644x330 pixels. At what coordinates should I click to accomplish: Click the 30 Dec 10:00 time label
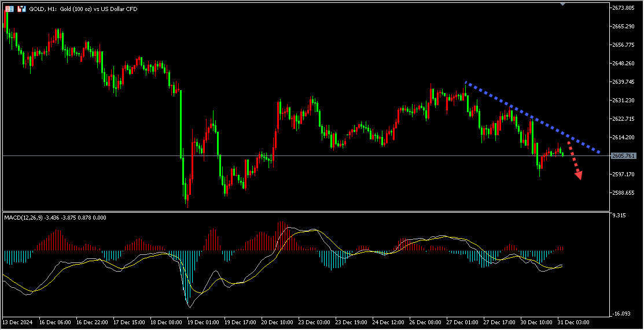pos(537,322)
